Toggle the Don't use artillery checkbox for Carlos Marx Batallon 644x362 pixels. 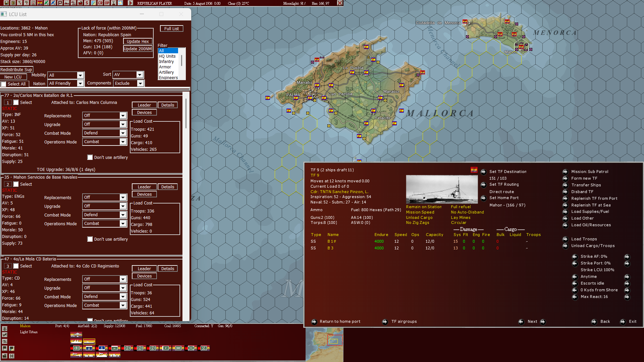tap(90, 157)
